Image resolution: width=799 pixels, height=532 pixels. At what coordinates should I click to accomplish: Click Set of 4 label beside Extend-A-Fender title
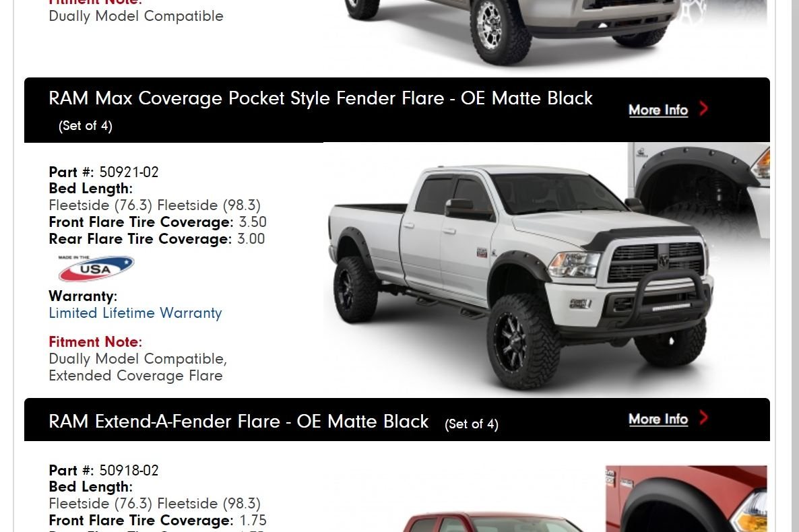(x=472, y=424)
